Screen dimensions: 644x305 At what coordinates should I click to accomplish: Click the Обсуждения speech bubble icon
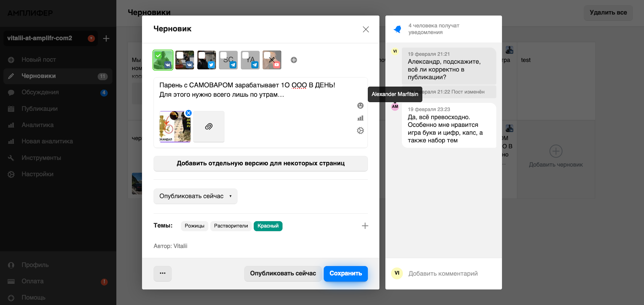[x=11, y=93]
